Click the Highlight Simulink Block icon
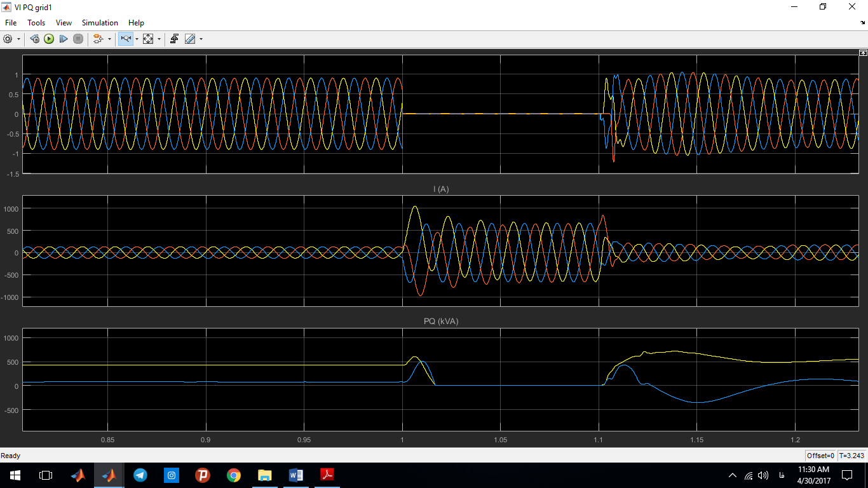This screenshot has height=488, width=868. pyautogui.click(x=97, y=39)
